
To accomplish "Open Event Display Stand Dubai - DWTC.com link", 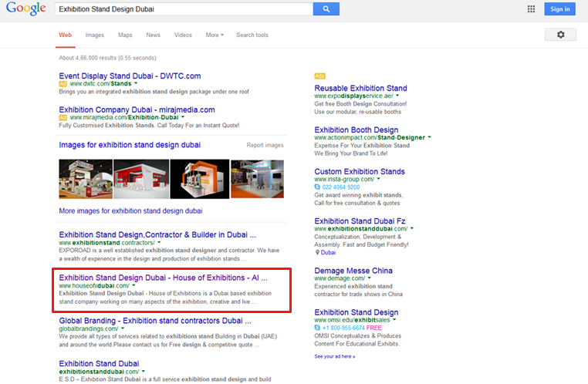I will (130, 76).
